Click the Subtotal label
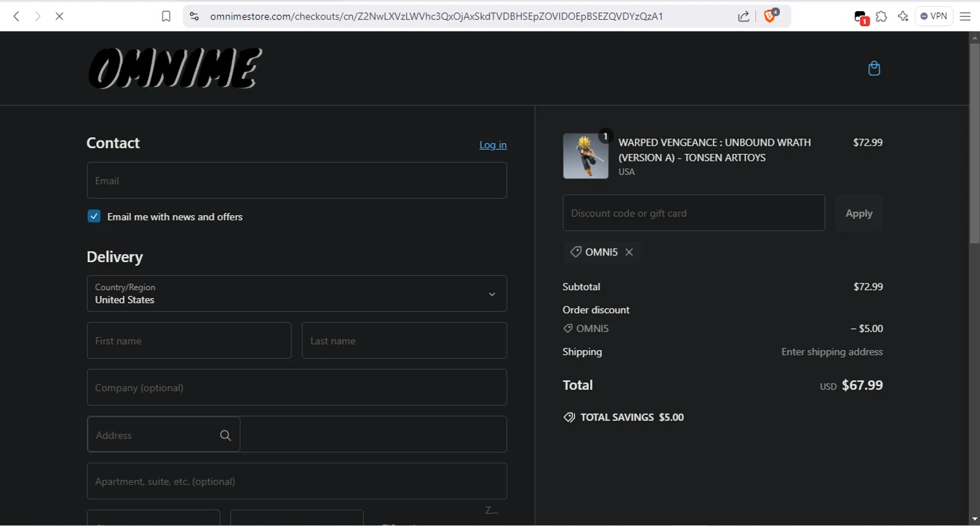The width and height of the screenshot is (980, 526). coord(581,287)
